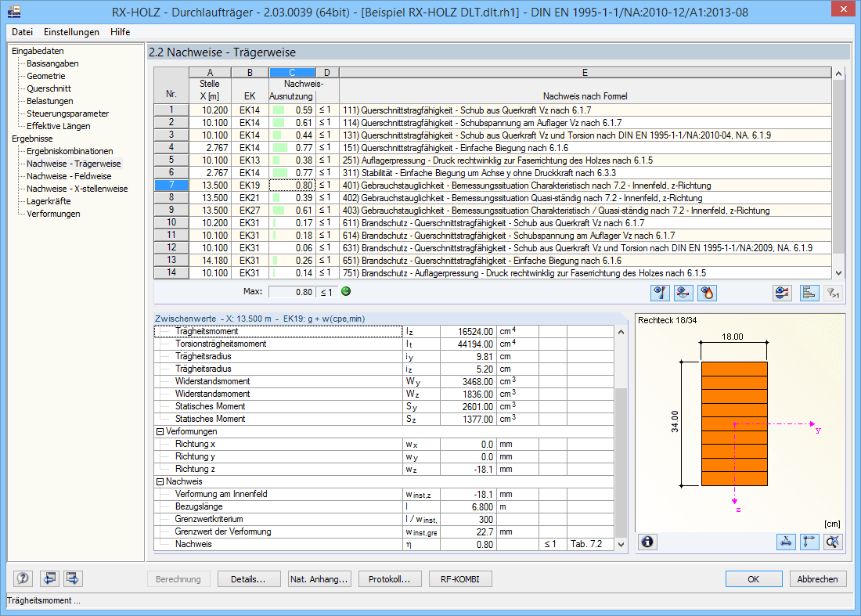The height and width of the screenshot is (616, 861).
Task: Open Belastungen in navigation tree
Action: (49, 101)
